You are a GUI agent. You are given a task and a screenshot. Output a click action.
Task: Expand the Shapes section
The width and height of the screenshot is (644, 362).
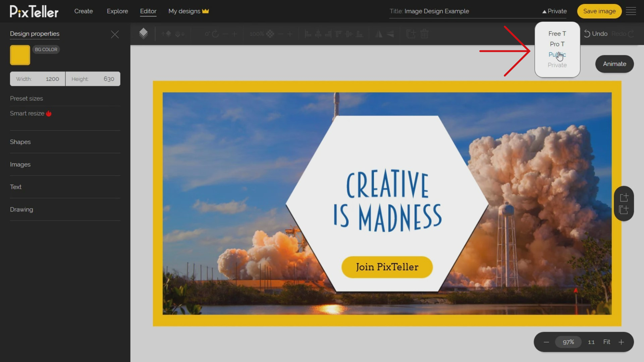click(x=65, y=142)
